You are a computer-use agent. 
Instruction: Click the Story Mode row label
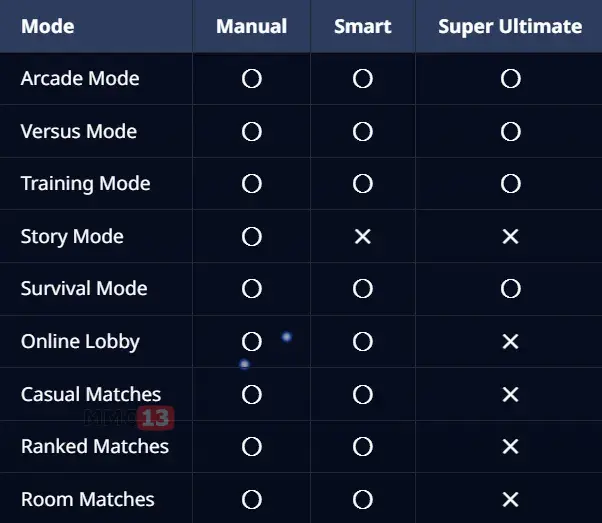pyautogui.click(x=72, y=237)
